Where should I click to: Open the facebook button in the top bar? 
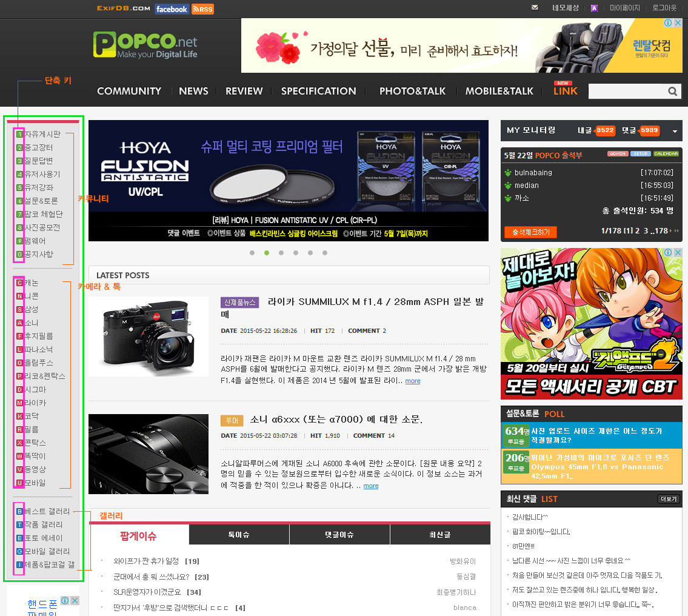click(x=172, y=9)
